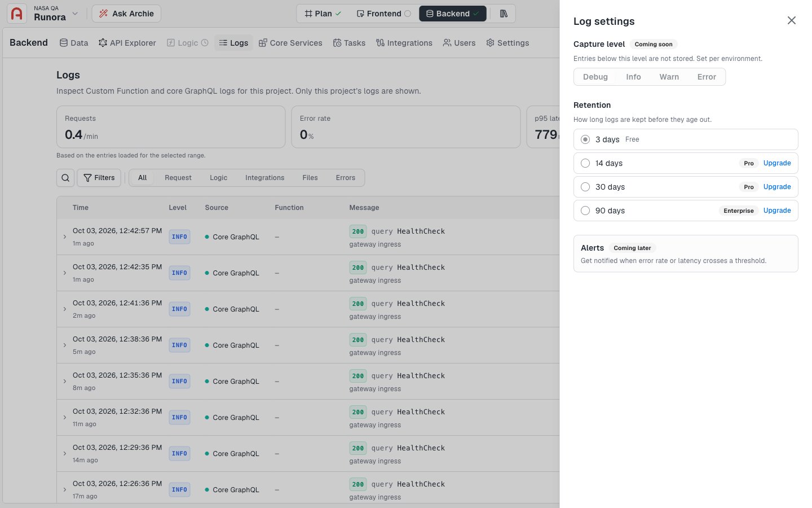This screenshot has height=508, width=812.
Task: Open the Ask Archie assistant
Action: pyautogui.click(x=126, y=14)
